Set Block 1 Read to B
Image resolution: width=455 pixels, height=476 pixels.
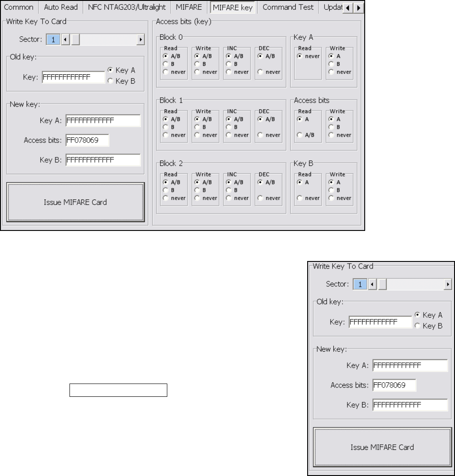tap(169, 127)
